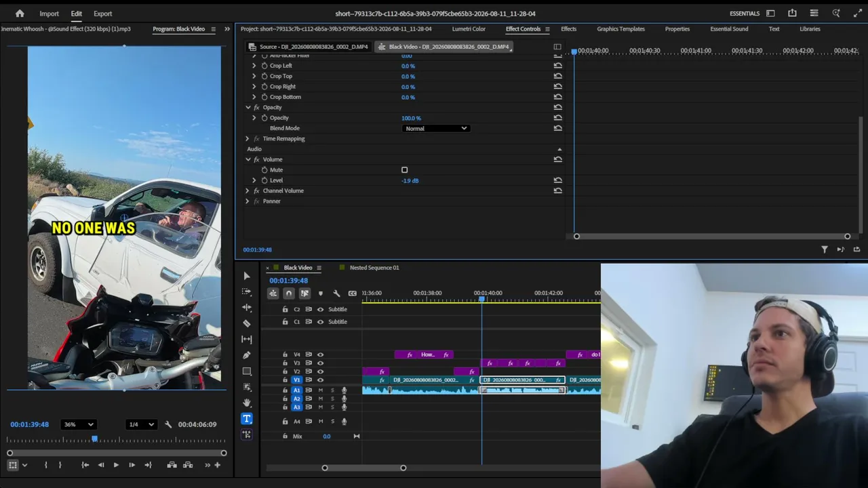The width and height of the screenshot is (868, 488).
Task: Collapse the Opacity effect section
Action: 248,107
